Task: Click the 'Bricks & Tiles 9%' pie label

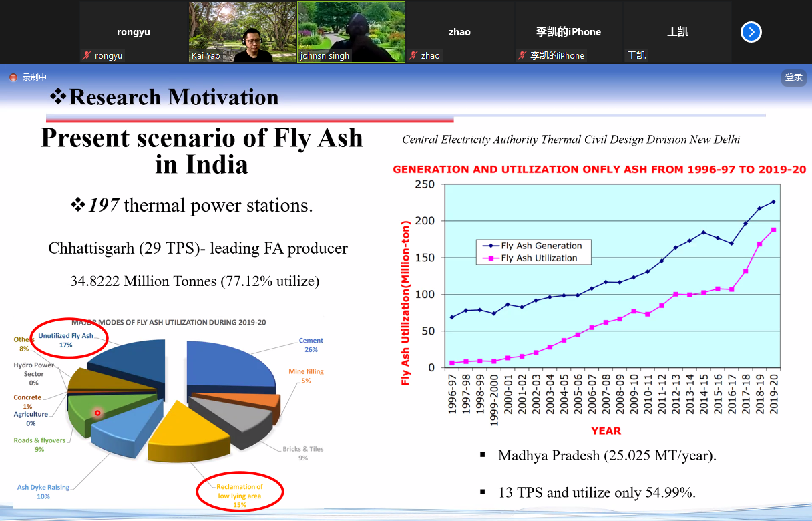Action: (303, 453)
